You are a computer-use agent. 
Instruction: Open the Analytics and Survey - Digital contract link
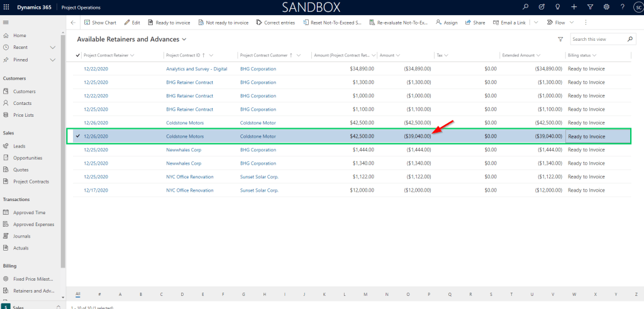tap(196, 68)
